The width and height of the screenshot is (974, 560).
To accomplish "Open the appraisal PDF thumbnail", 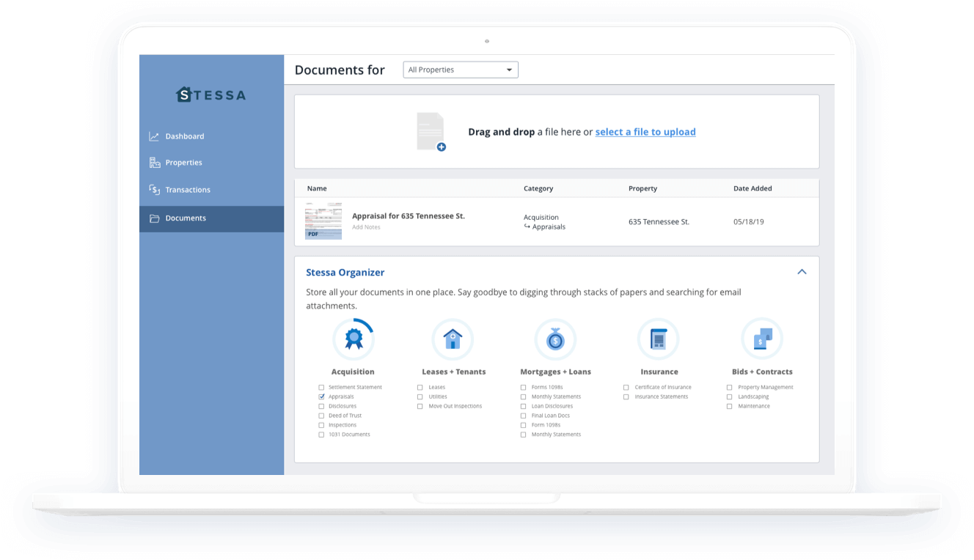I will pyautogui.click(x=323, y=221).
